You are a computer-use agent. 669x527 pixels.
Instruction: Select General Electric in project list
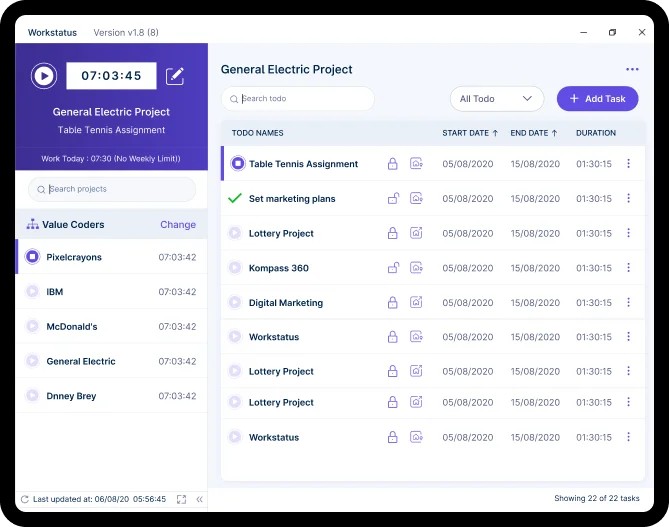tap(81, 362)
